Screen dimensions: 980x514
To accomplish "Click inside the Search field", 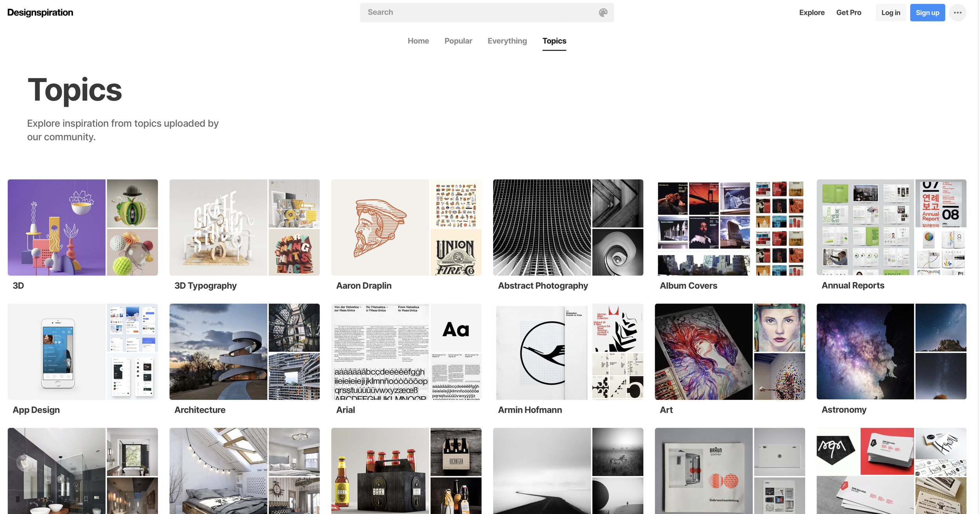I will (x=470, y=12).
